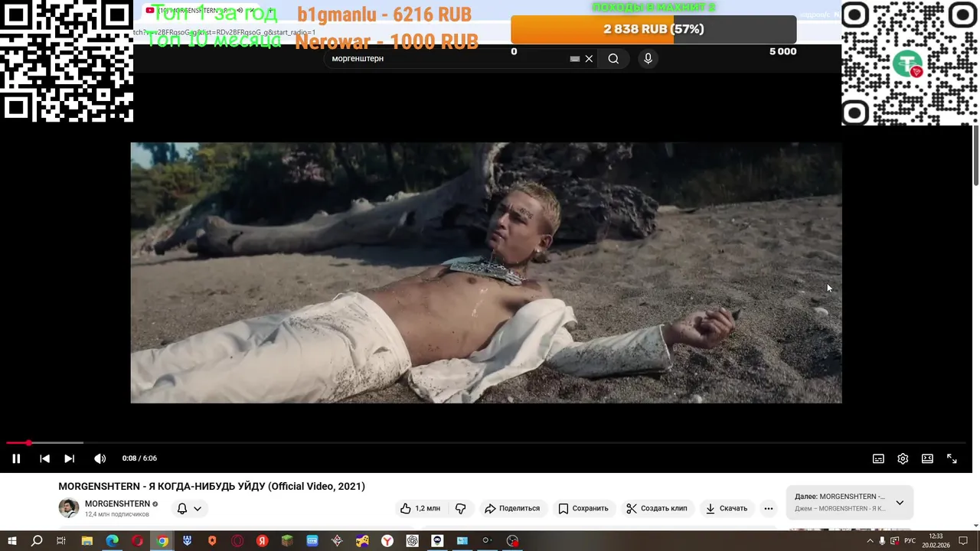Click the tray microphone icon
The height and width of the screenshot is (551, 980).
point(882,541)
